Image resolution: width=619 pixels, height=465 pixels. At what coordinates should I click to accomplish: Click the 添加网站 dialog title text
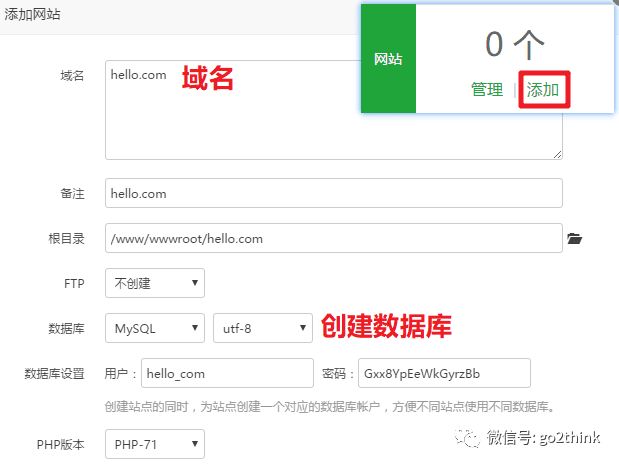[x=32, y=15]
